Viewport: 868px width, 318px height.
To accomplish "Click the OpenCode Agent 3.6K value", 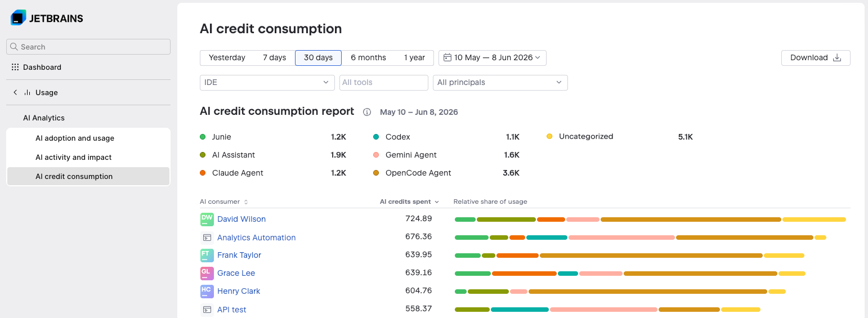I will [x=511, y=173].
